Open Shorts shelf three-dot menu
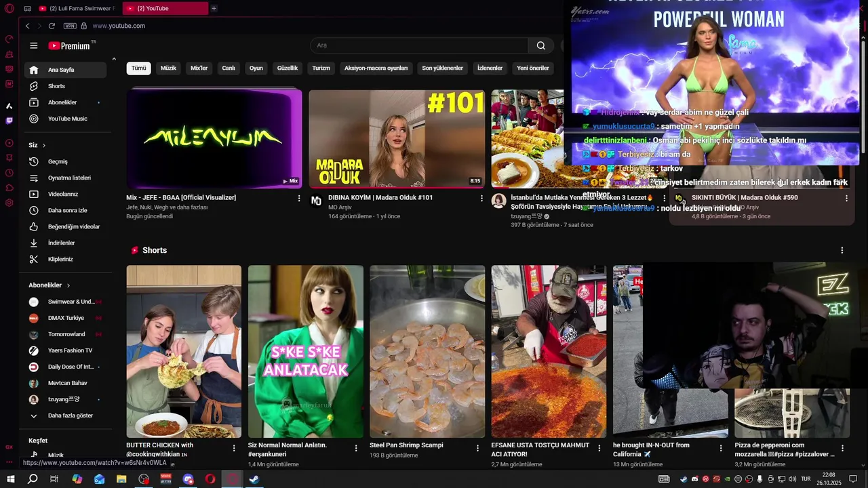Image resolution: width=868 pixels, height=488 pixels. tap(842, 250)
